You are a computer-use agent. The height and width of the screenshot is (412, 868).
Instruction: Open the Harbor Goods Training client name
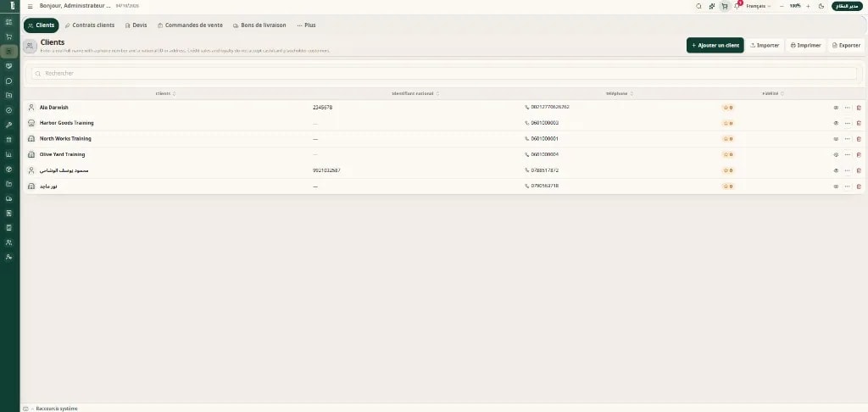click(x=66, y=123)
